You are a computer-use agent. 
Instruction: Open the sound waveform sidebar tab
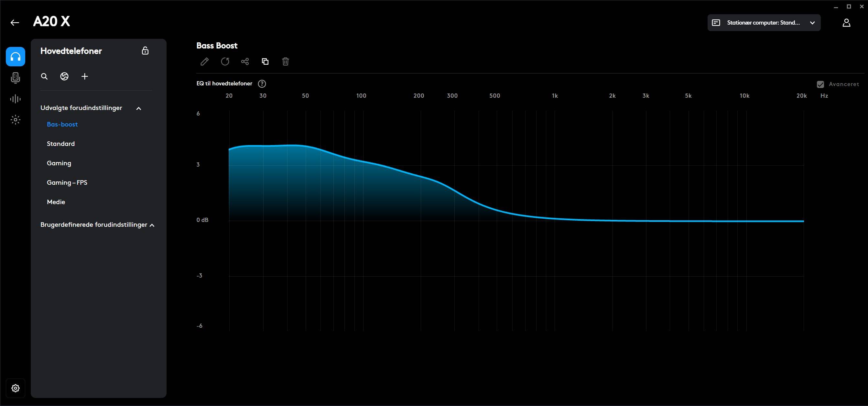[16, 99]
